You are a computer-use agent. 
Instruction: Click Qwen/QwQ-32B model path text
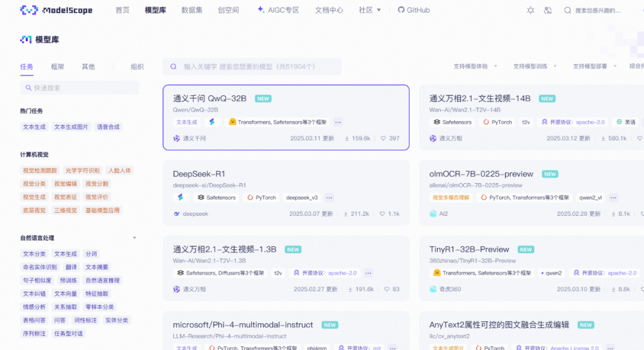[196, 110]
